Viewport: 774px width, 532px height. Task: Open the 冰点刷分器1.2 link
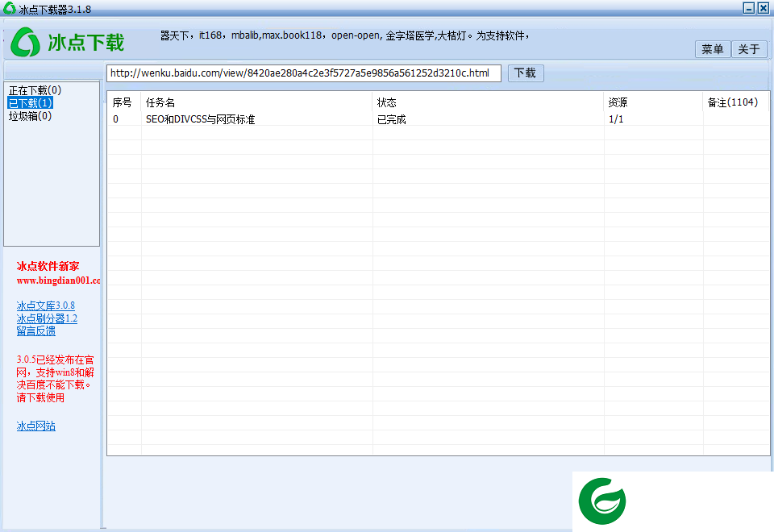[x=47, y=318]
